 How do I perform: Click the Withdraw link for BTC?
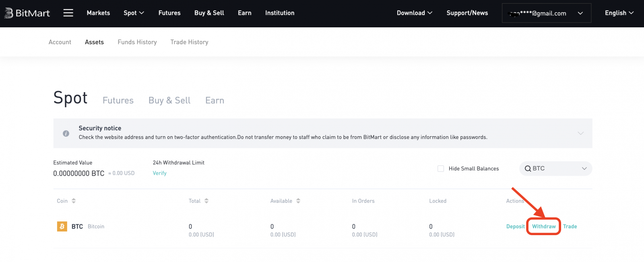(544, 227)
